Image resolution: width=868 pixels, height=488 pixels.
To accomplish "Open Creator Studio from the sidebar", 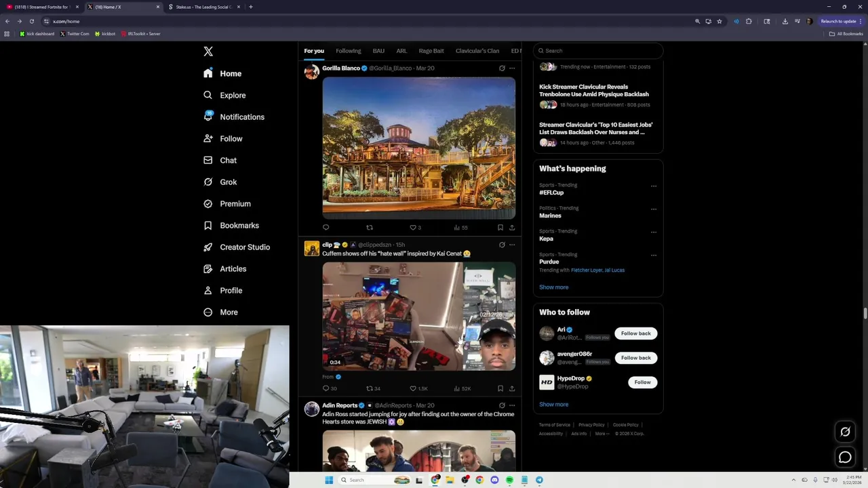I will coord(236,247).
